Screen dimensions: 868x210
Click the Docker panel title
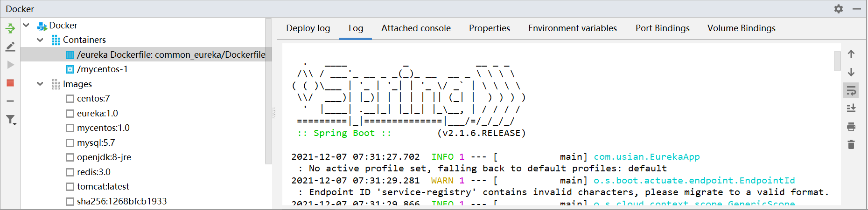point(20,9)
